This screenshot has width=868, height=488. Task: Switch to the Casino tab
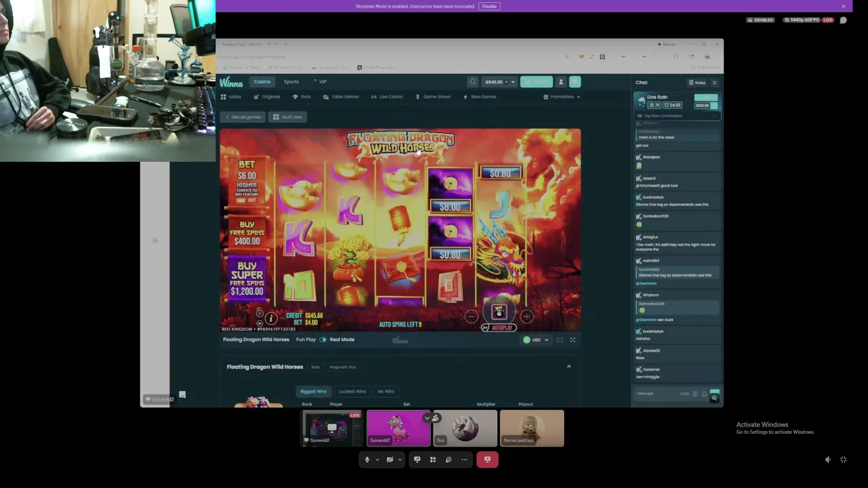(x=262, y=82)
